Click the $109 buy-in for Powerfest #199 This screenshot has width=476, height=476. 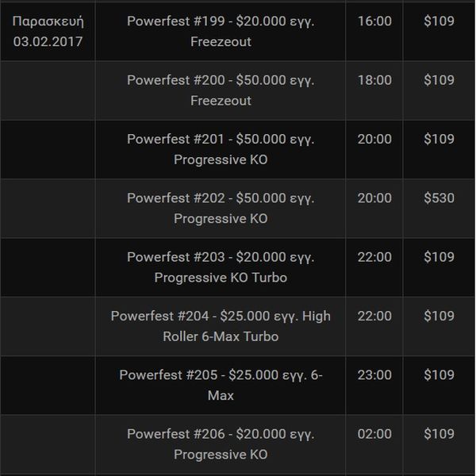[x=439, y=21]
